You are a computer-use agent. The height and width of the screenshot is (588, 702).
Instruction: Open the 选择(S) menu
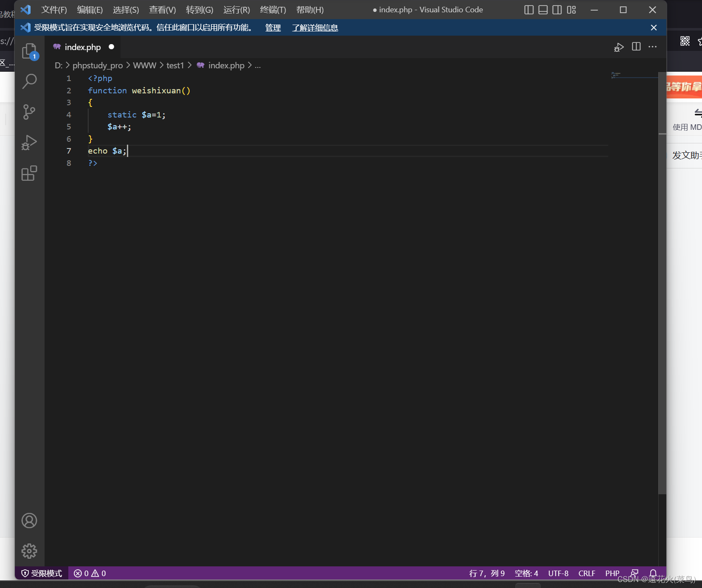(126, 10)
